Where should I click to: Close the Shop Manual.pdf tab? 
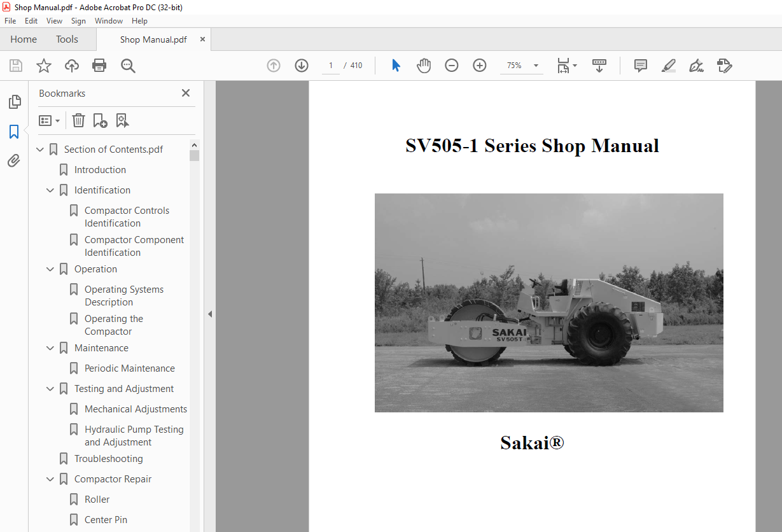(202, 39)
